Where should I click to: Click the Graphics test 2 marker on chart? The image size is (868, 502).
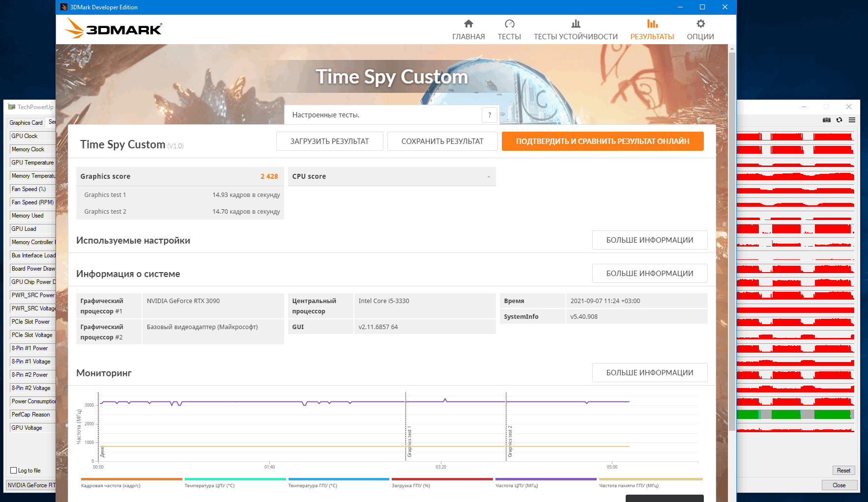click(x=510, y=442)
